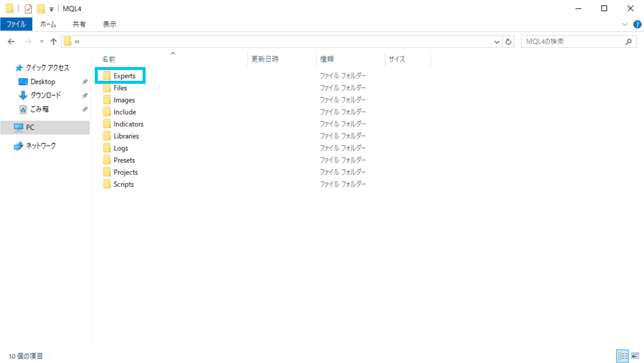The image size is (644, 363).
Task: Expand the address bar history dropdown
Action: point(497,42)
